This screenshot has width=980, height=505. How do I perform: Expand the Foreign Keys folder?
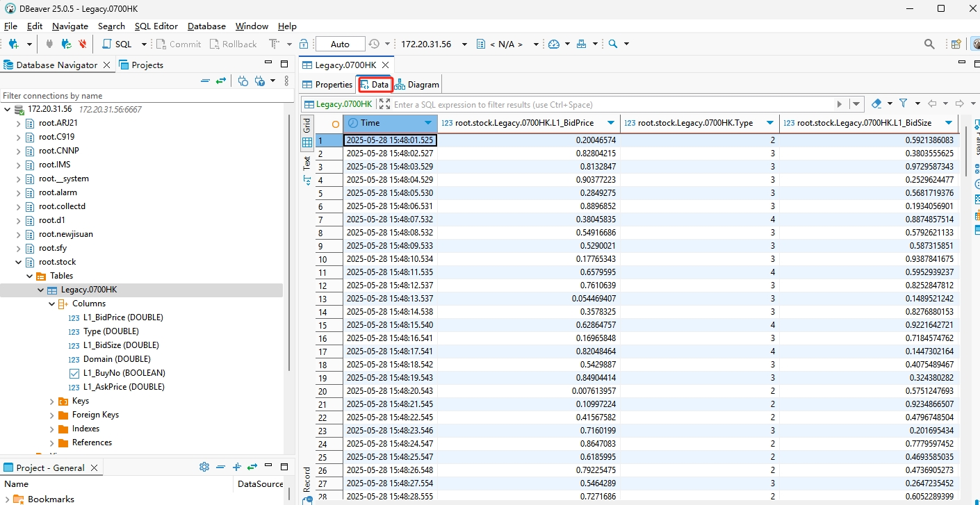tap(52, 415)
